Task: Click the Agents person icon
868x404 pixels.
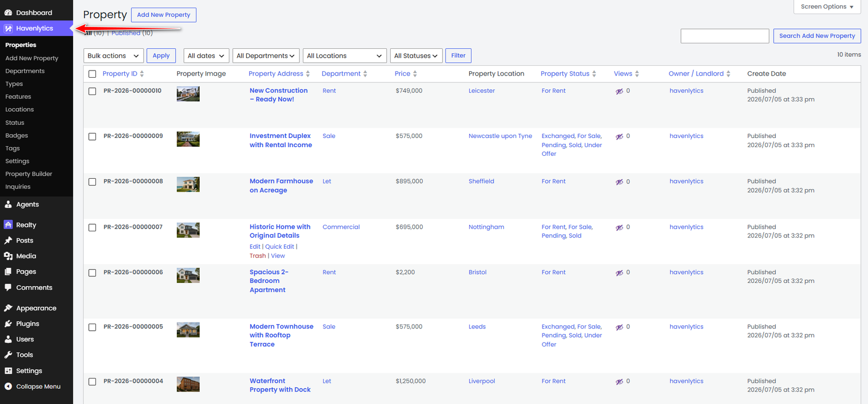Action: click(x=8, y=204)
